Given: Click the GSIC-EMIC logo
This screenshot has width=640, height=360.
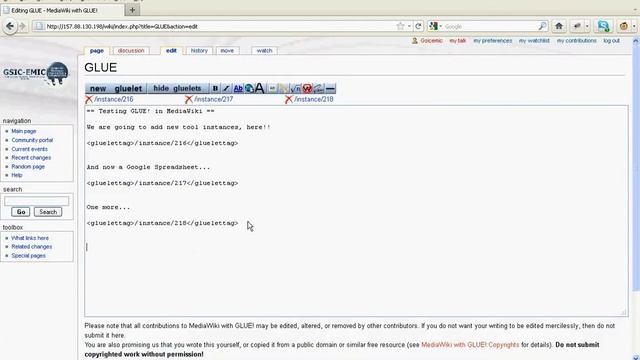Looking at the screenshot, I should click(x=36, y=73).
